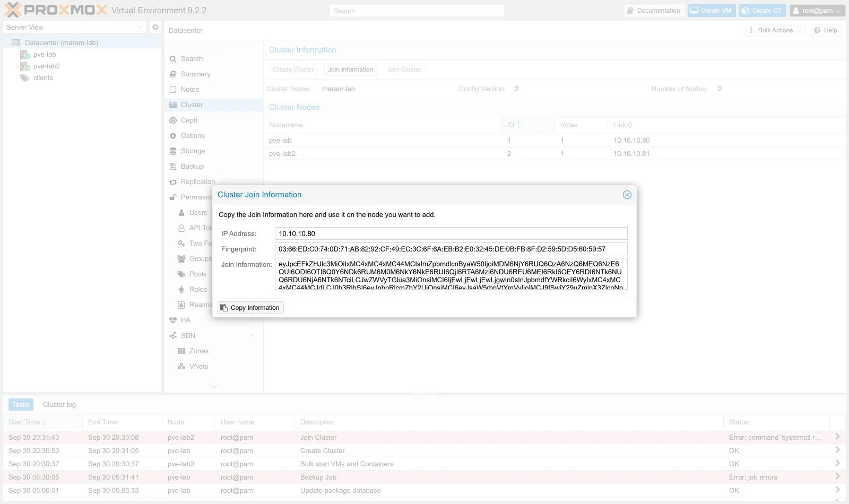
Task: Click the Realms icon
Action: tap(181, 305)
